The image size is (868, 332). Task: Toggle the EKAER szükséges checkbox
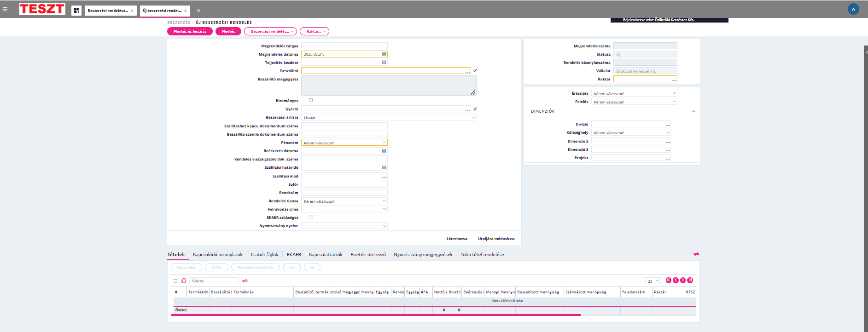[311, 218]
